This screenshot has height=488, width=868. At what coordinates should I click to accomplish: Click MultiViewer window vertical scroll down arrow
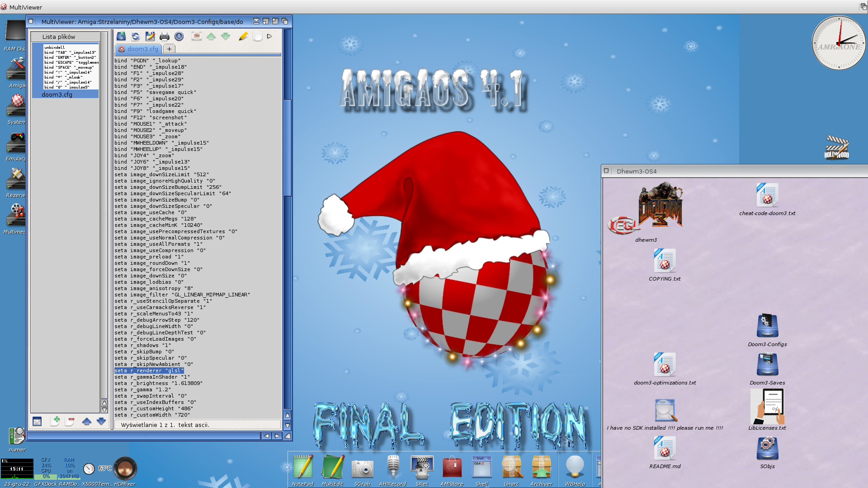tap(287, 425)
